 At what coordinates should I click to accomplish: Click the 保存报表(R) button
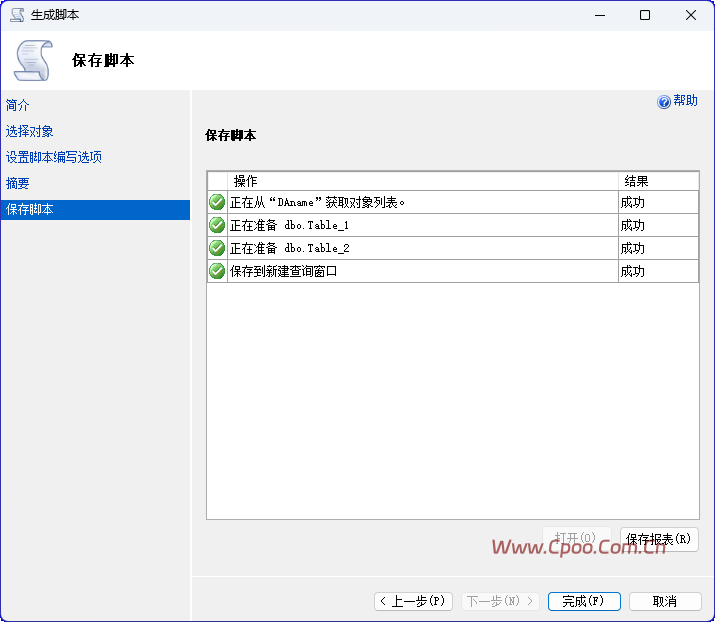pyautogui.click(x=659, y=539)
